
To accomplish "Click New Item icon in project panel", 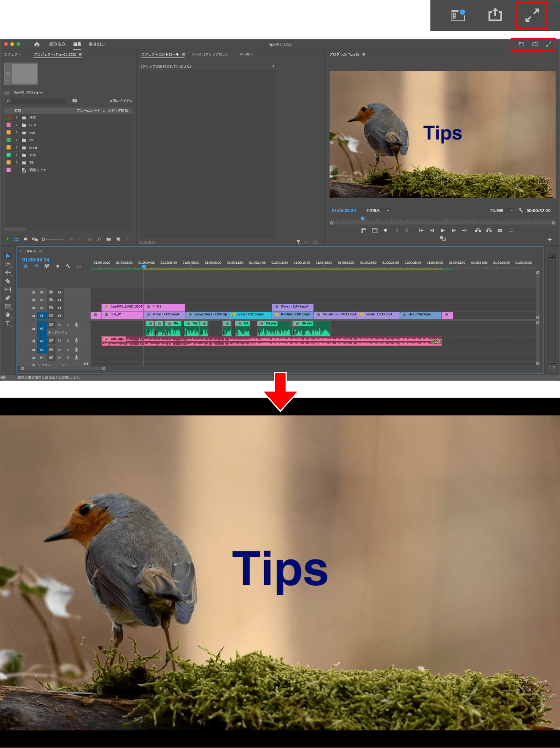I will [118, 239].
